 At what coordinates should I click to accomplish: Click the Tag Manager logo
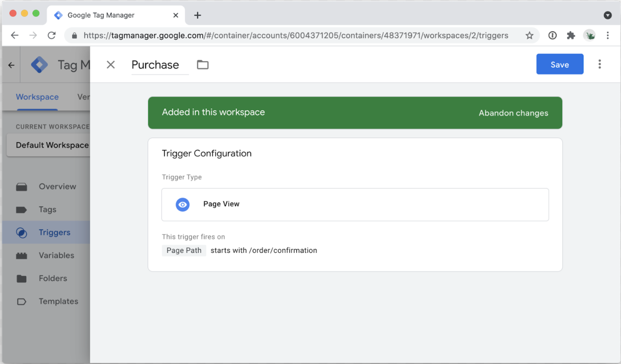point(39,65)
